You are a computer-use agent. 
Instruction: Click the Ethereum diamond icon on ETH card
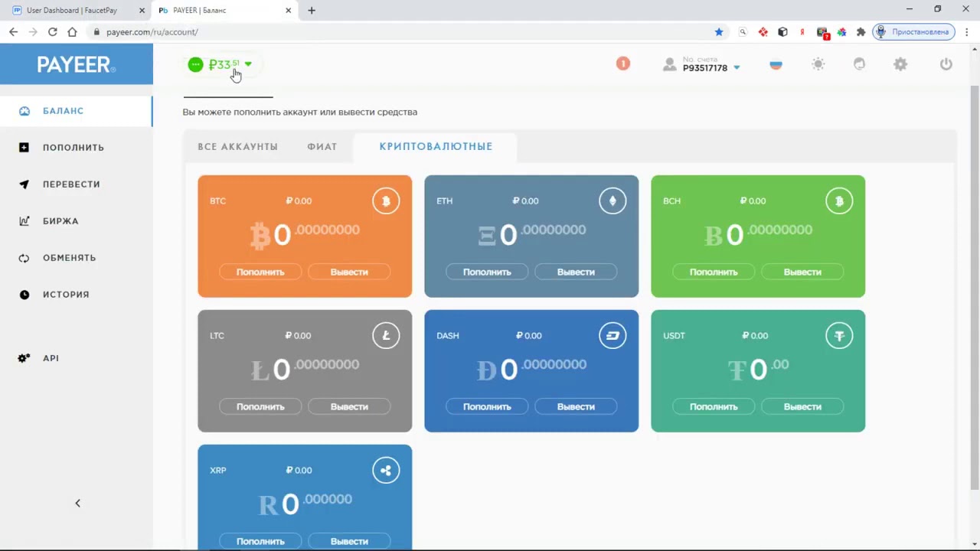(612, 201)
